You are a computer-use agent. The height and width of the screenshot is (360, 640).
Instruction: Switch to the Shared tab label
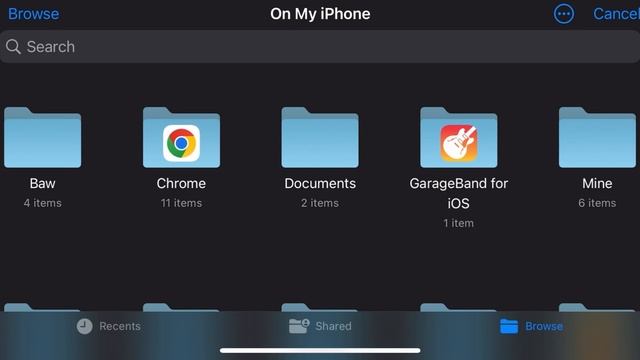tap(333, 326)
